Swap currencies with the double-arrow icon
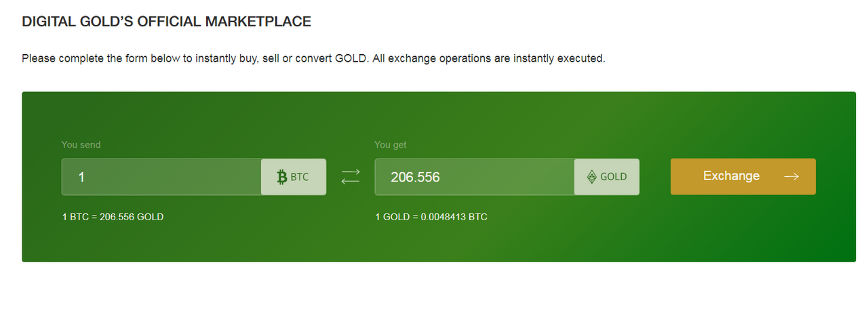 click(350, 177)
